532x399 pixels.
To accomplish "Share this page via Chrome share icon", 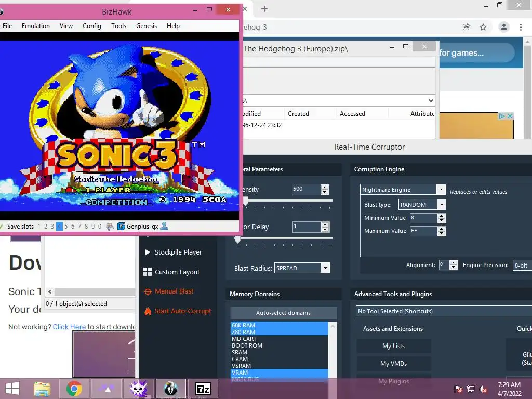I will 467,27.
